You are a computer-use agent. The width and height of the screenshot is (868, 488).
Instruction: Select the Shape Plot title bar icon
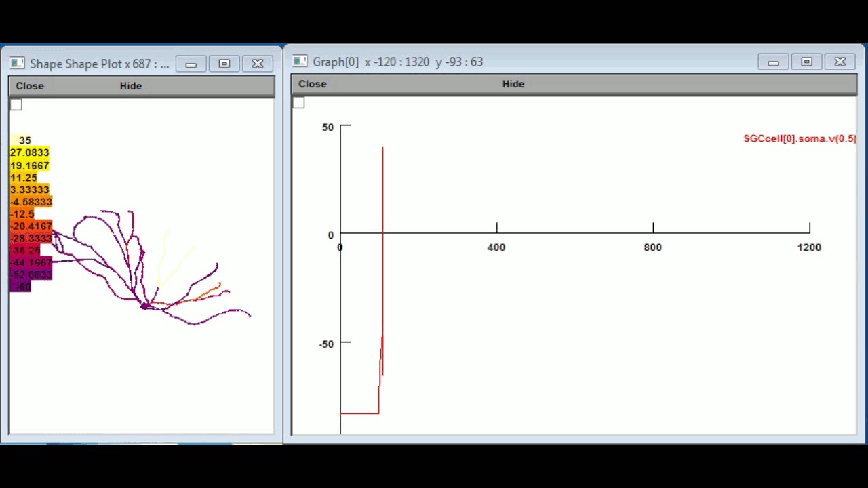tap(17, 63)
